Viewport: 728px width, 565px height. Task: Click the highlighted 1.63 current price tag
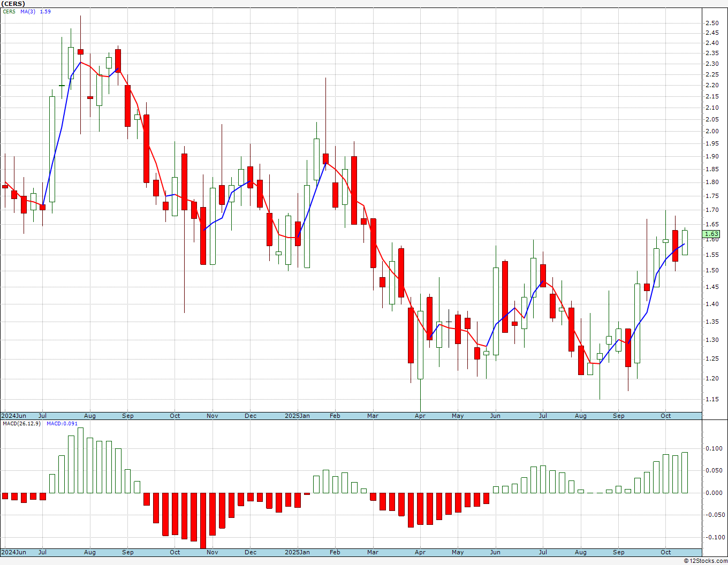(x=712, y=234)
